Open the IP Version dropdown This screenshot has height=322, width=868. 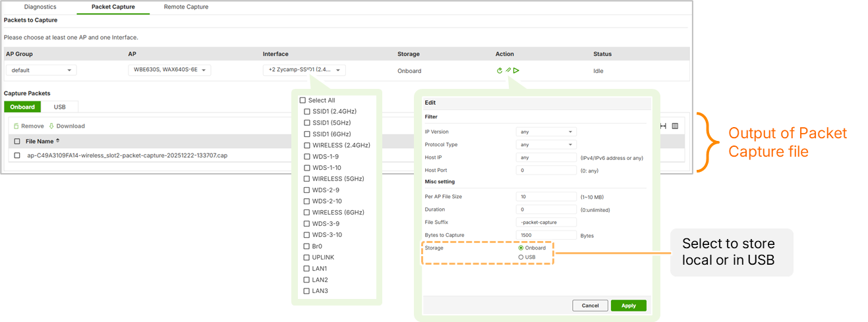(x=546, y=132)
